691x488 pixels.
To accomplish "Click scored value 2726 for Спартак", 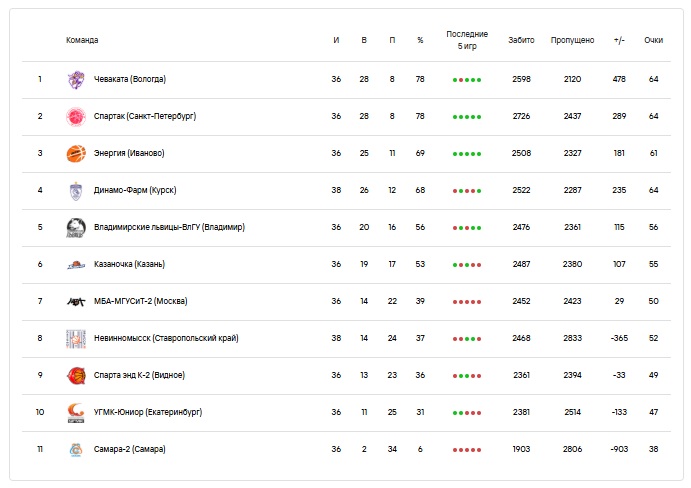I will (x=521, y=116).
